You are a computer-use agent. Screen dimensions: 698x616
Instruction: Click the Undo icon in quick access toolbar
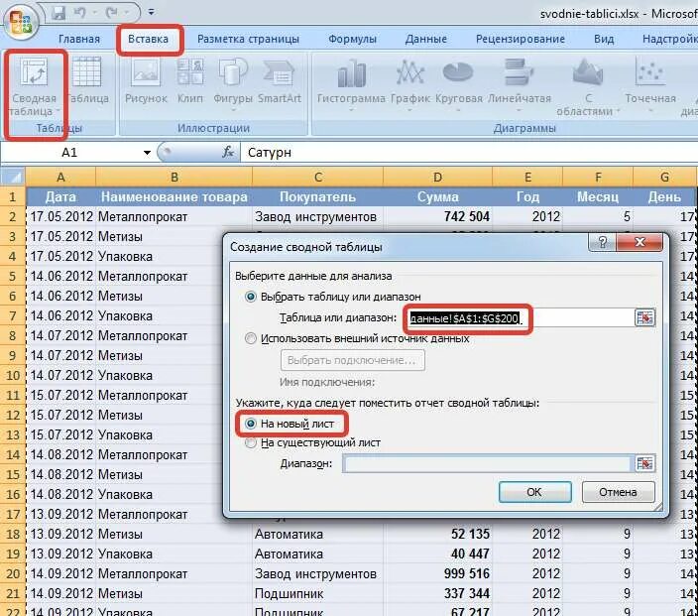pyautogui.click(x=81, y=13)
